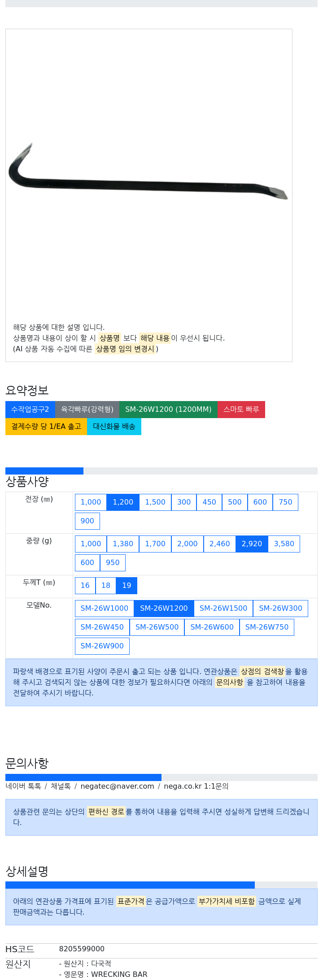Open the 수작업공구2 category tag
323x980 pixels.
point(30,410)
